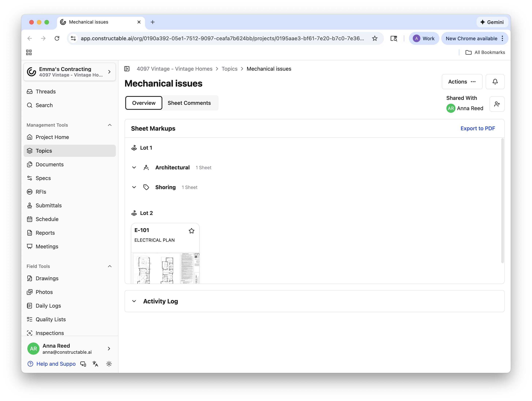Open the Specs section
The height and width of the screenshot is (401, 532).
tap(69, 178)
